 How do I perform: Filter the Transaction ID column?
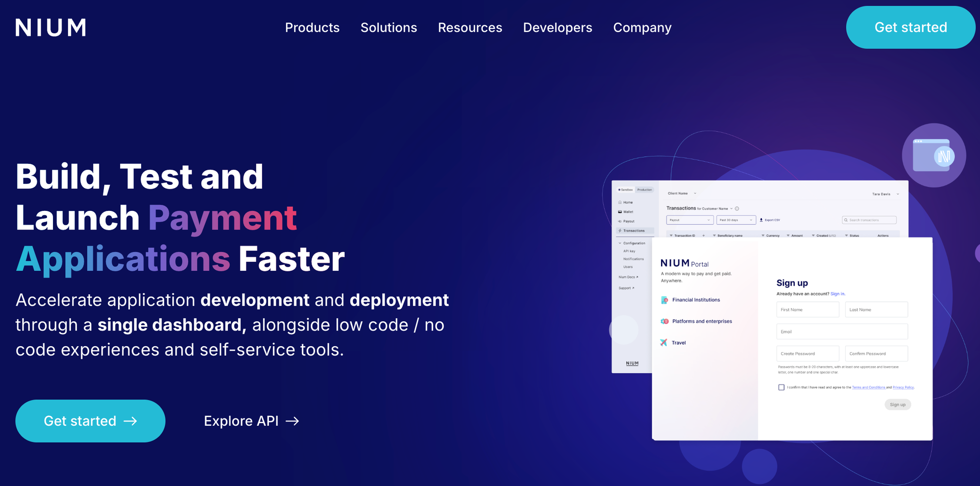coord(671,235)
